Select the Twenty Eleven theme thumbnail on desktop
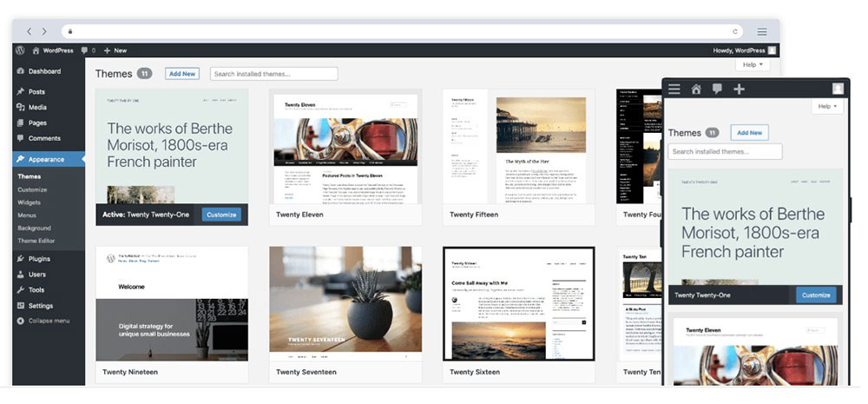This screenshot has width=868, height=404. (345, 146)
